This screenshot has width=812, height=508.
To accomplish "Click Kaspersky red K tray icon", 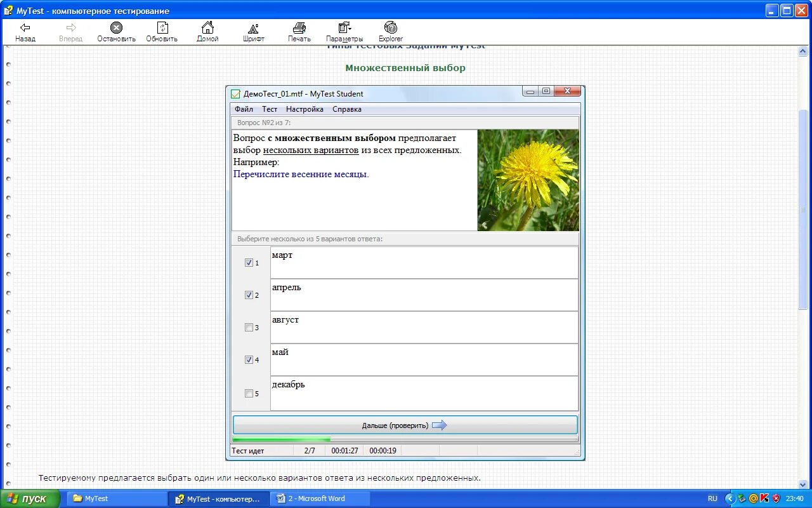I will [x=764, y=498].
